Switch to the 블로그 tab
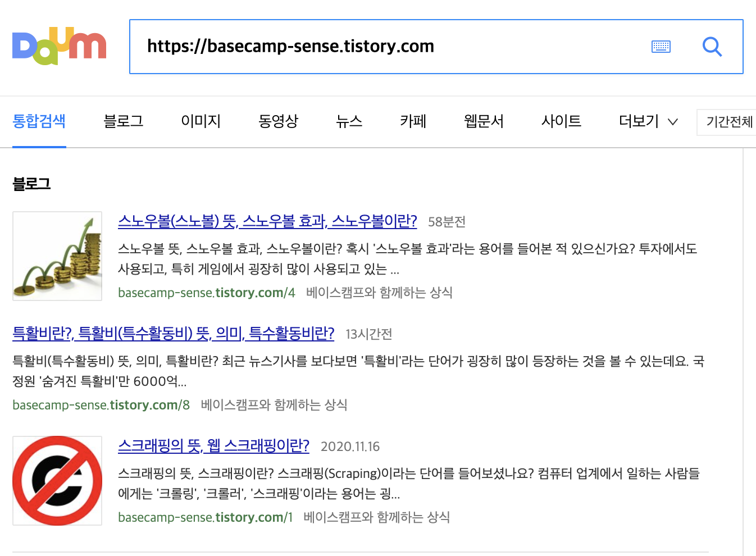The width and height of the screenshot is (756, 556). (x=124, y=121)
